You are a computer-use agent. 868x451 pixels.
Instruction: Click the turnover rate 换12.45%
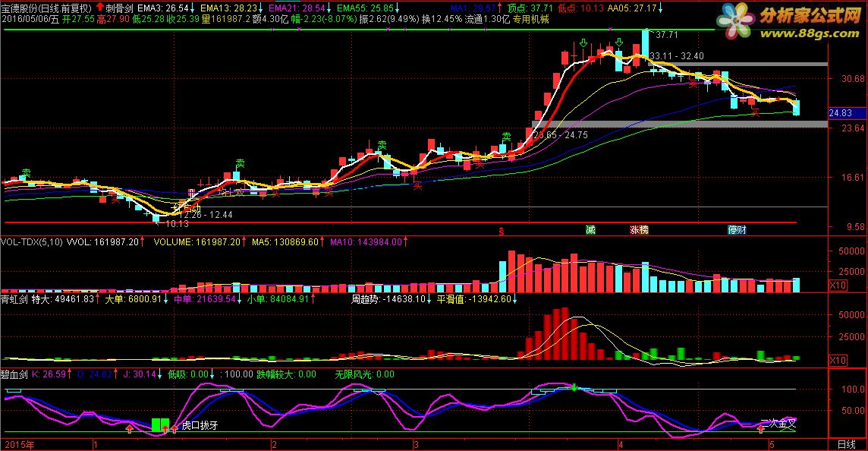coord(442,20)
